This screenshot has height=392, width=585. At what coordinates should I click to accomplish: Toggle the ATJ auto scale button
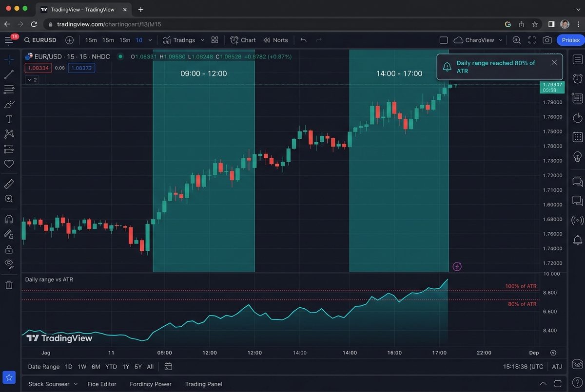(557, 367)
